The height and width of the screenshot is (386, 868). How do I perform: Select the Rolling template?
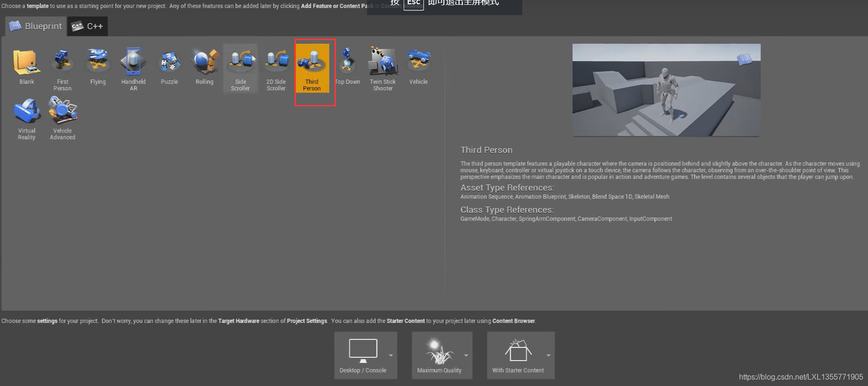pyautogui.click(x=205, y=67)
